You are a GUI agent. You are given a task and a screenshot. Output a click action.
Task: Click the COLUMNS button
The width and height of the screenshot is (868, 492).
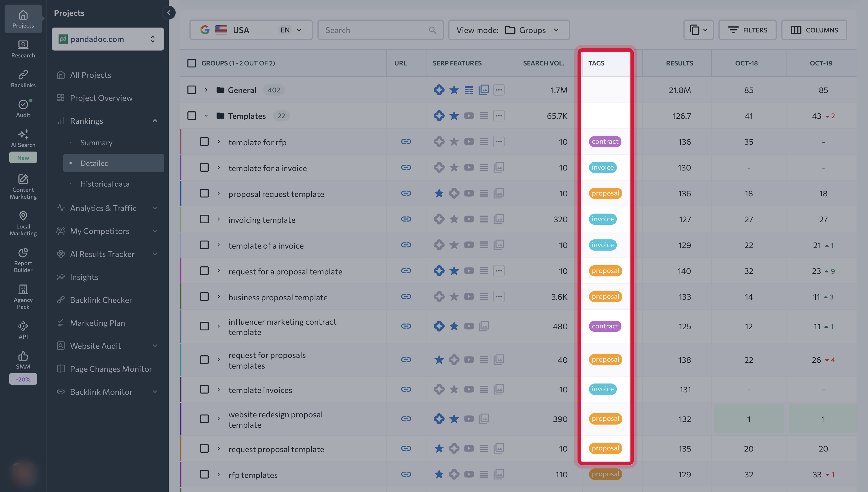pyautogui.click(x=814, y=30)
